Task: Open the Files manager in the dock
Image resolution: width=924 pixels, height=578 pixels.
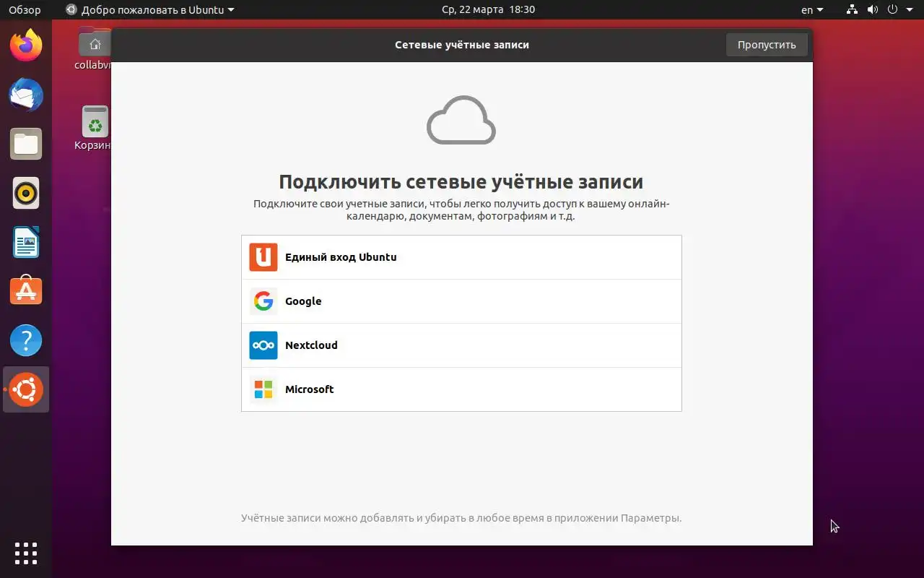Action: (26, 144)
